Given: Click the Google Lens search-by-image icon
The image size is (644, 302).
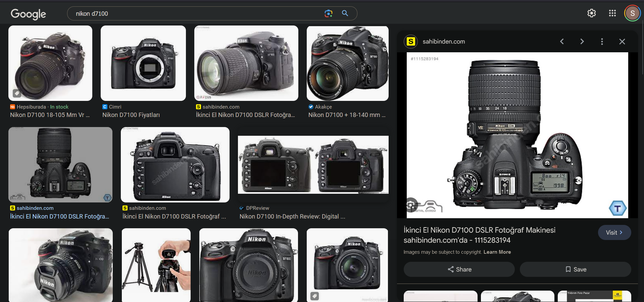Looking at the screenshot, I should pyautogui.click(x=328, y=13).
